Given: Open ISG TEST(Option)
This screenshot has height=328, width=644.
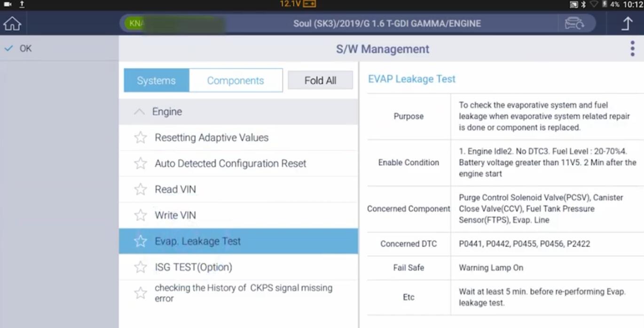Looking at the screenshot, I should coord(238,267).
